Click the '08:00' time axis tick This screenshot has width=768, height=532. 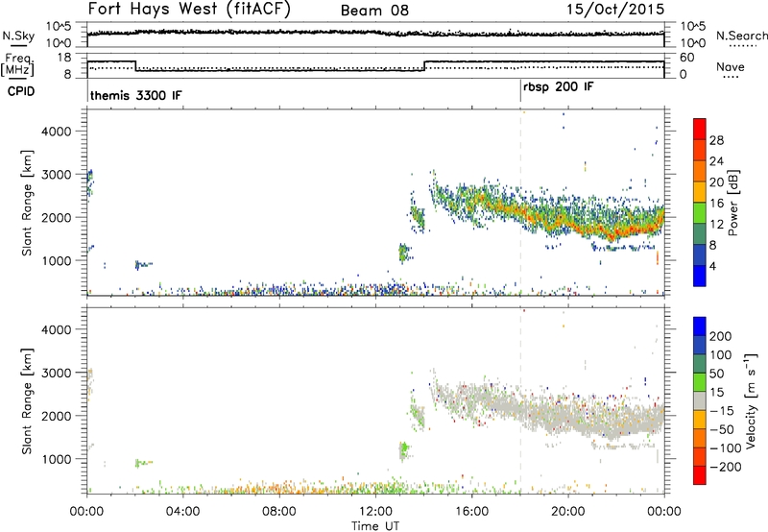pos(279,512)
